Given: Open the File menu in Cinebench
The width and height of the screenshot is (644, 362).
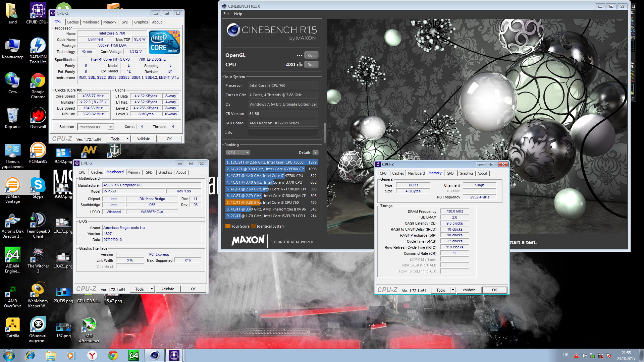Looking at the screenshot, I should point(226,14).
